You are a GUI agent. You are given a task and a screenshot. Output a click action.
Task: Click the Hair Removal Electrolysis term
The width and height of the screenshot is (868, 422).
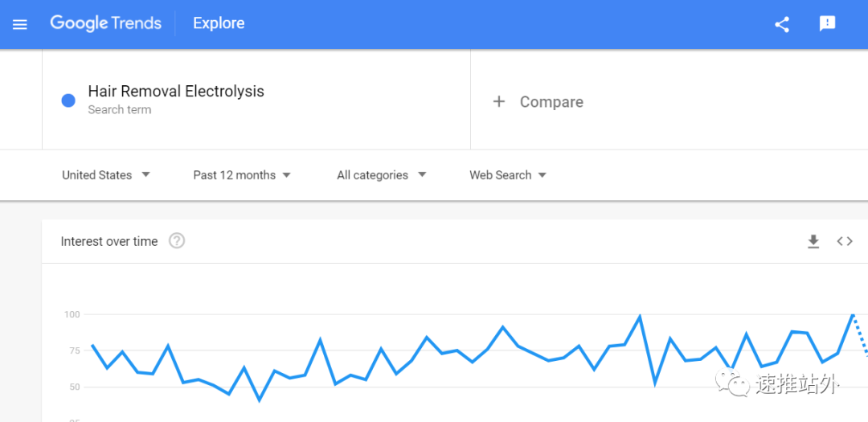click(176, 92)
